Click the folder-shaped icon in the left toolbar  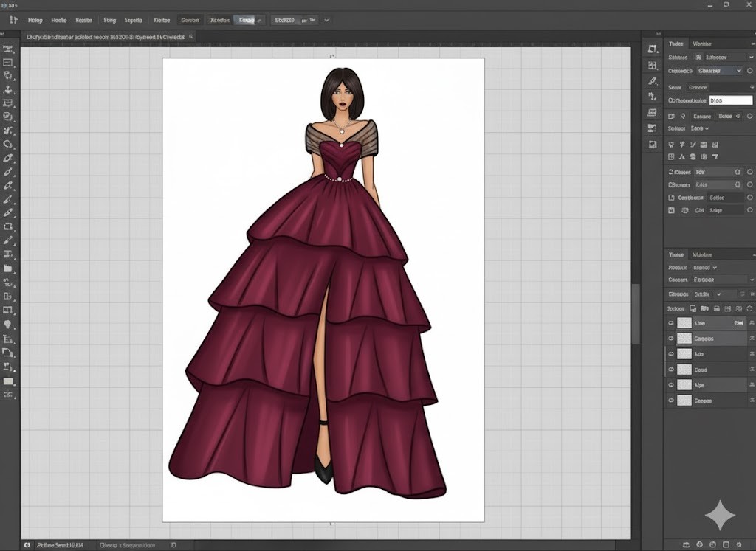(9, 268)
